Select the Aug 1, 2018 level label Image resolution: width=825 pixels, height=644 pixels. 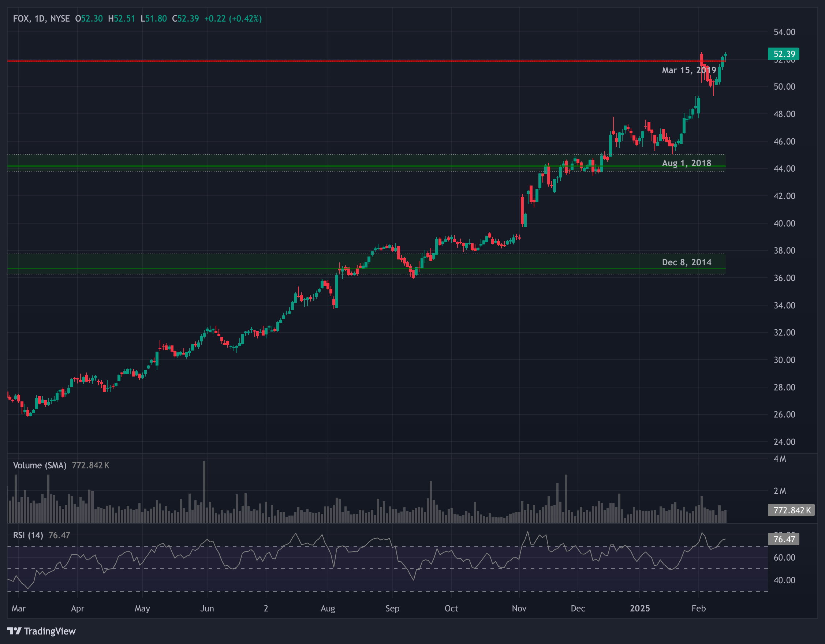(686, 163)
